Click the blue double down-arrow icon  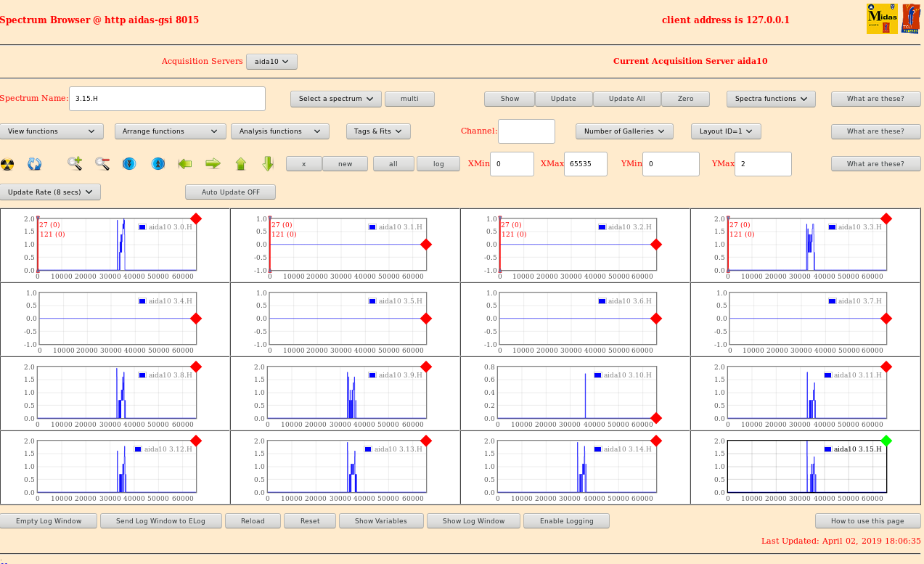click(128, 164)
